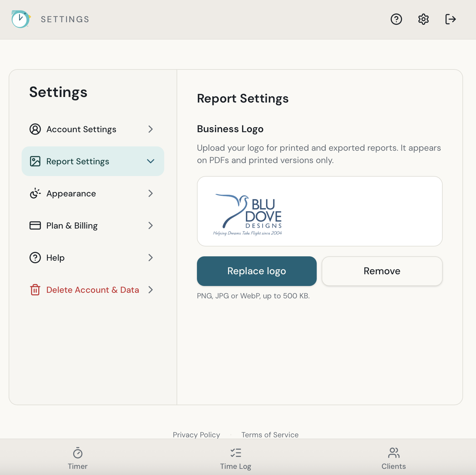Choose Delete Account & Data option
Screen dimensions: 476x475
pos(93,290)
